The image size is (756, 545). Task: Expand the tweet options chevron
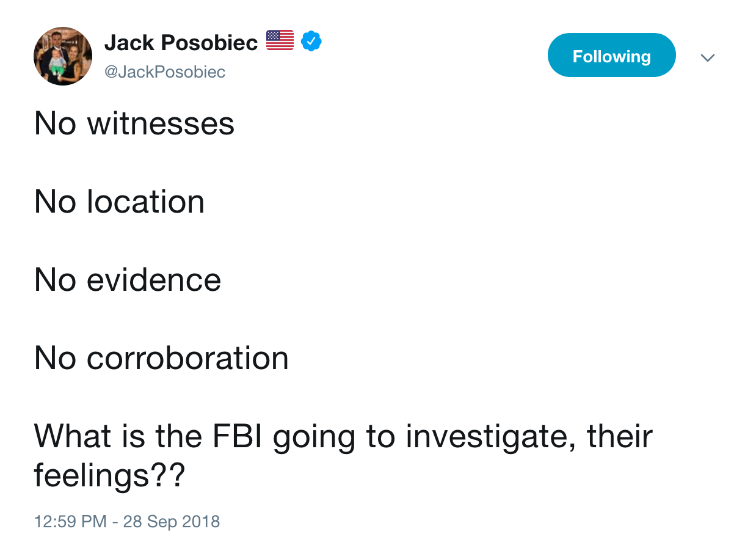pyautogui.click(x=708, y=57)
